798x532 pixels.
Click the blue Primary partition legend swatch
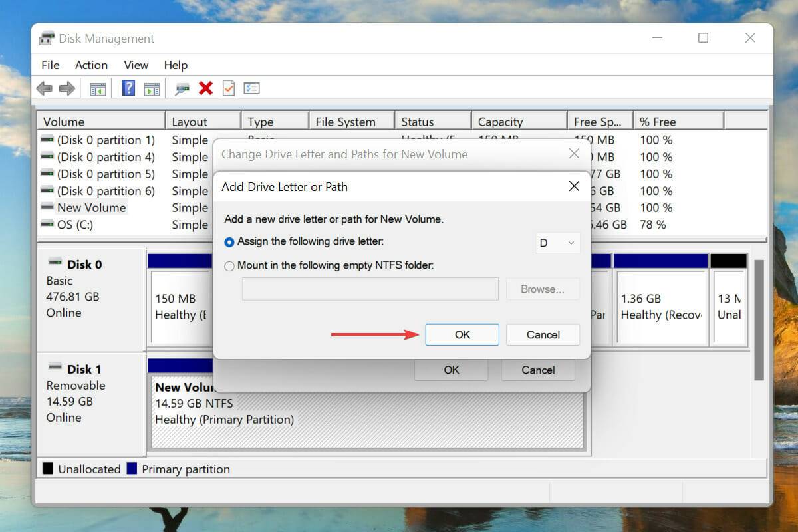(132, 469)
